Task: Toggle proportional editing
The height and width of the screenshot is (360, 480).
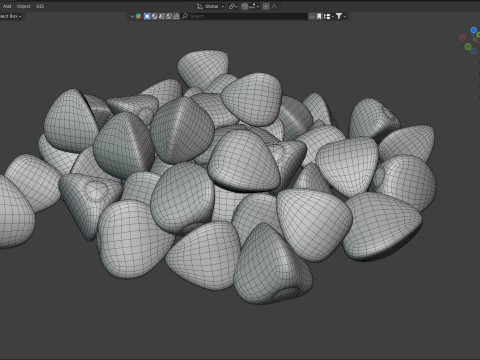Action: click(x=266, y=6)
